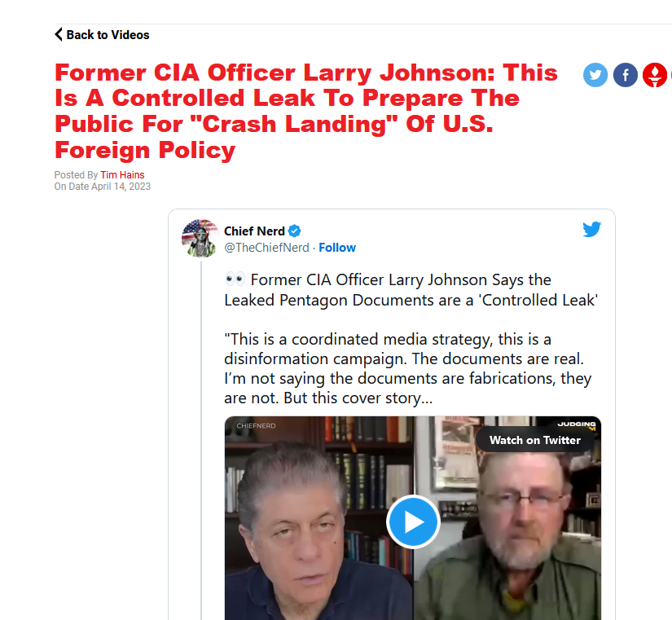Screen dimensions: 672x620
Task: Click the April 14, 2023 date text
Action: coord(121,187)
